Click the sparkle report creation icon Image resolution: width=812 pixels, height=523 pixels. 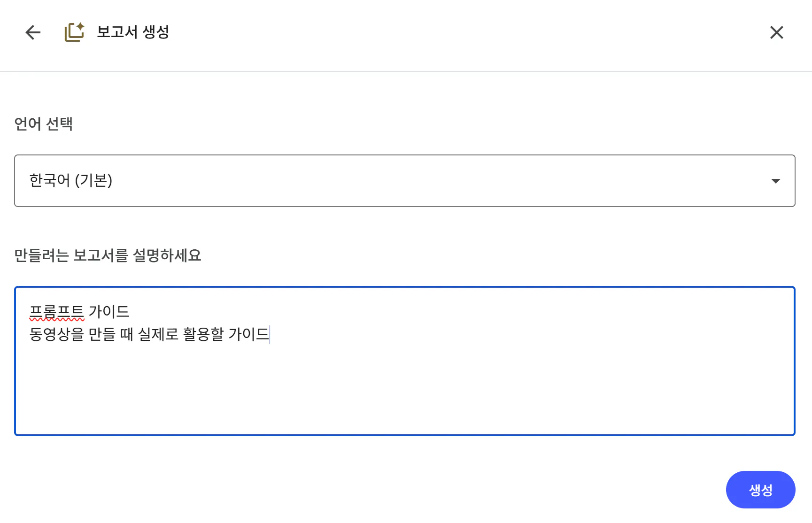click(74, 32)
